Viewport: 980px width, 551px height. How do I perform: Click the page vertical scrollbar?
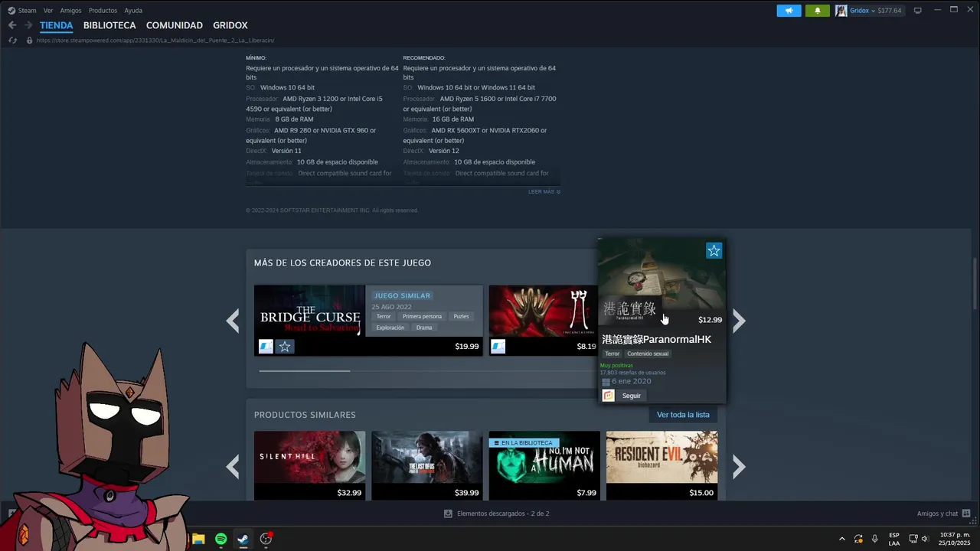coord(975,283)
